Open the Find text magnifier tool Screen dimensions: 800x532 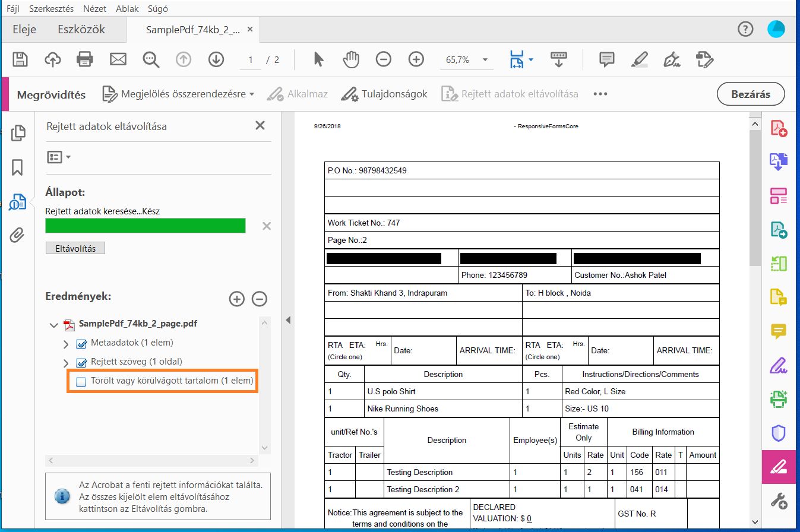pos(151,59)
